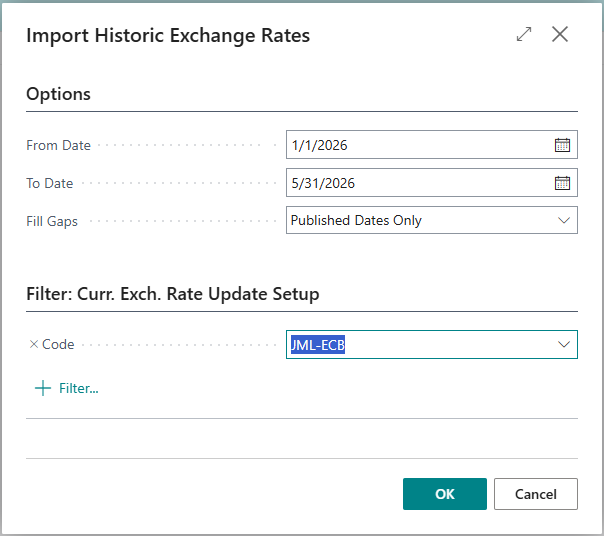Cancel the import dialog

(x=535, y=494)
